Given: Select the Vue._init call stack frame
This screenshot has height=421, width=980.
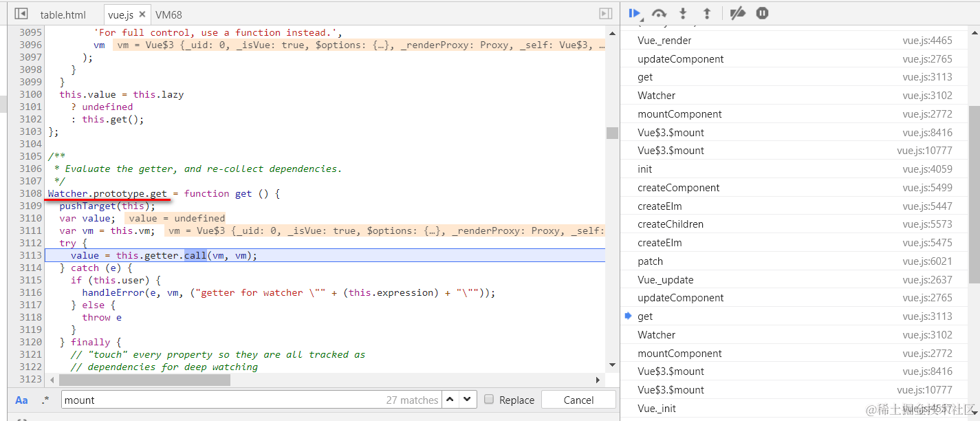Looking at the screenshot, I should pos(795,409).
